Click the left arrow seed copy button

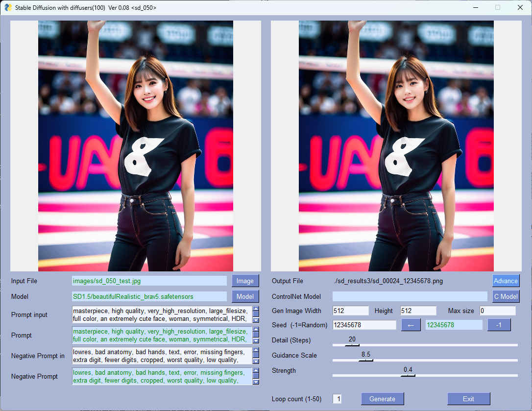pyautogui.click(x=411, y=325)
